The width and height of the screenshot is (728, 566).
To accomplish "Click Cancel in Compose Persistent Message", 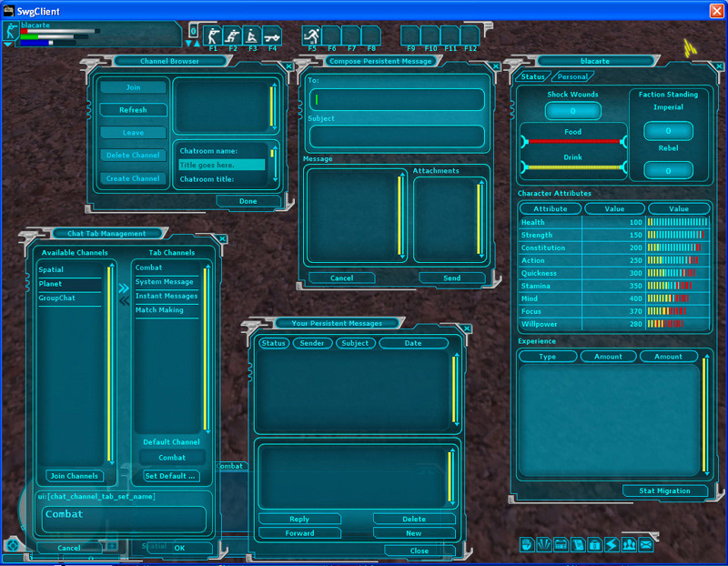I will 342,278.
